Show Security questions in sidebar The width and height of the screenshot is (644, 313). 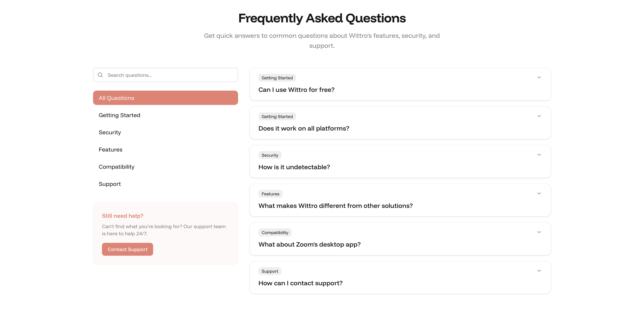tap(110, 132)
